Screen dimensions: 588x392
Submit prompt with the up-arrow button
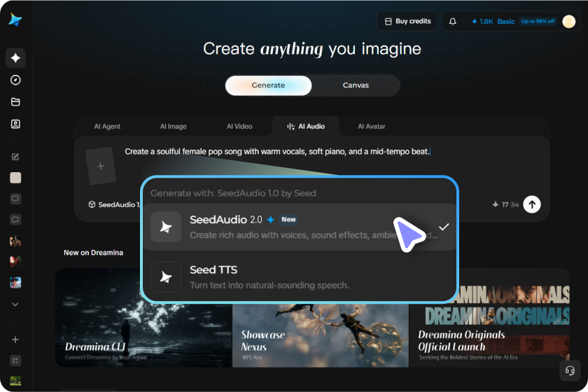tap(532, 204)
